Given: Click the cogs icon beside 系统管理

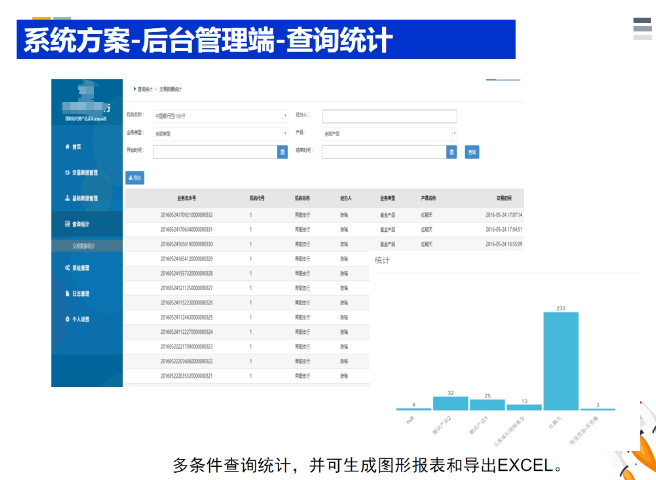Looking at the screenshot, I should point(67,268).
